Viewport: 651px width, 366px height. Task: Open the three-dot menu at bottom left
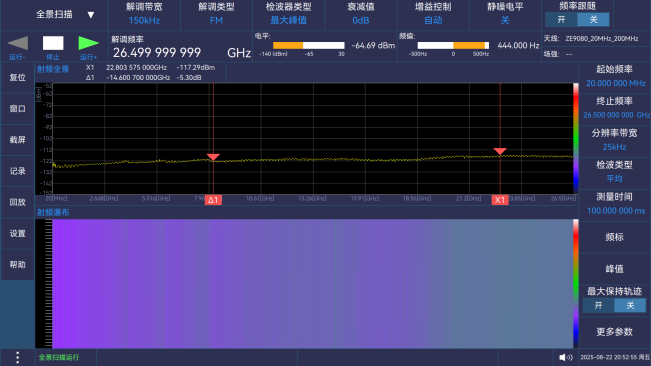[x=17, y=357]
